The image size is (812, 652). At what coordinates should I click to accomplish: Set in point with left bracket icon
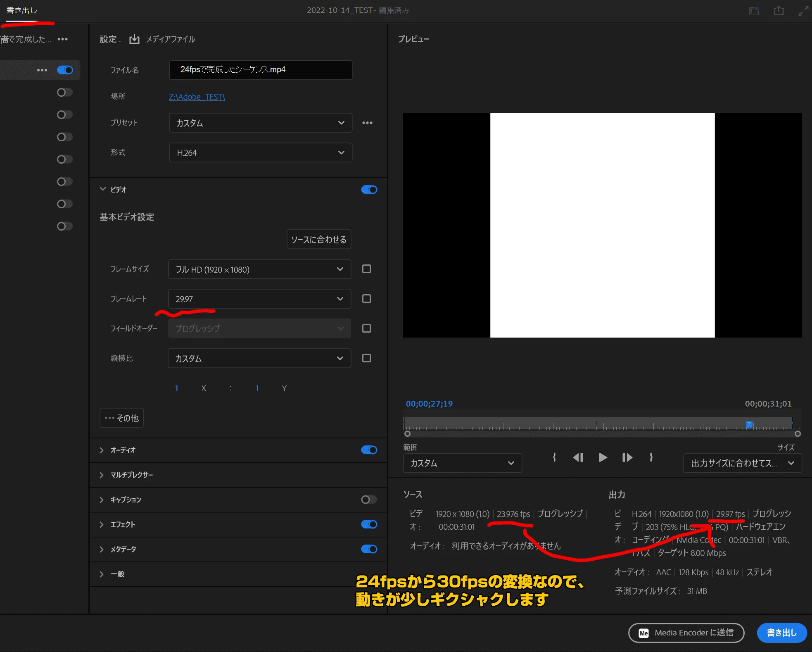[x=554, y=457]
